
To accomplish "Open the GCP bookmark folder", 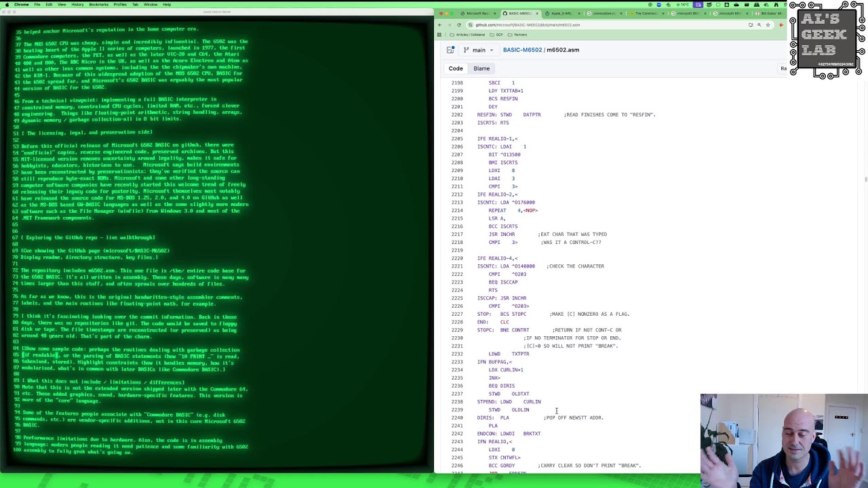I will 496,35.
